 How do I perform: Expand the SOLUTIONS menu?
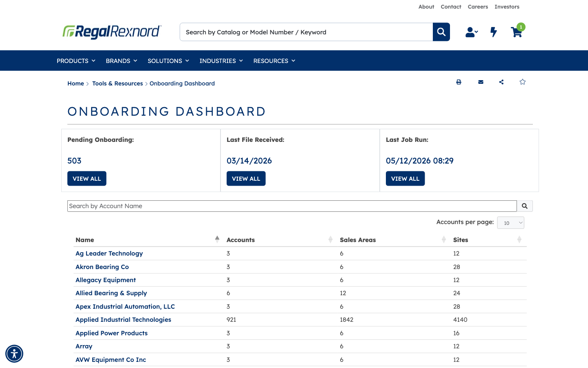click(x=168, y=61)
